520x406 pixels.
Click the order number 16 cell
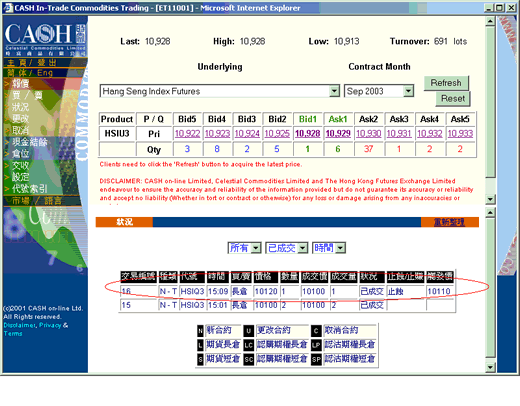tap(138, 291)
